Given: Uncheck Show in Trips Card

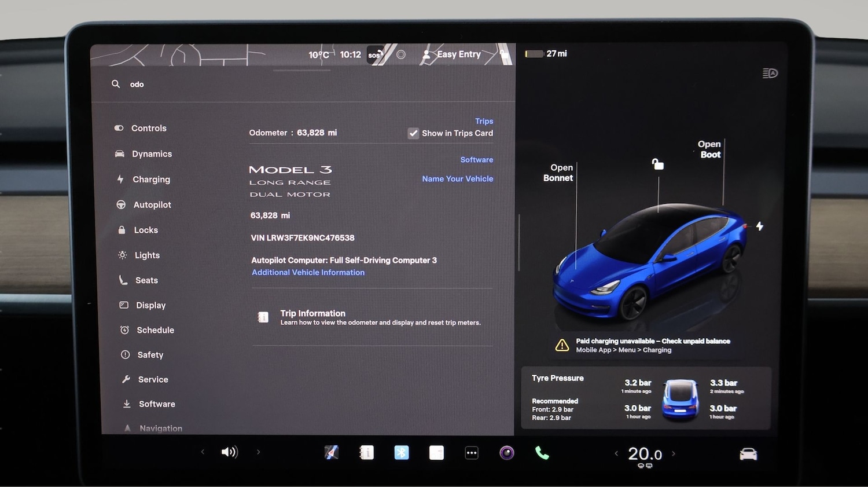Looking at the screenshot, I should coord(413,133).
